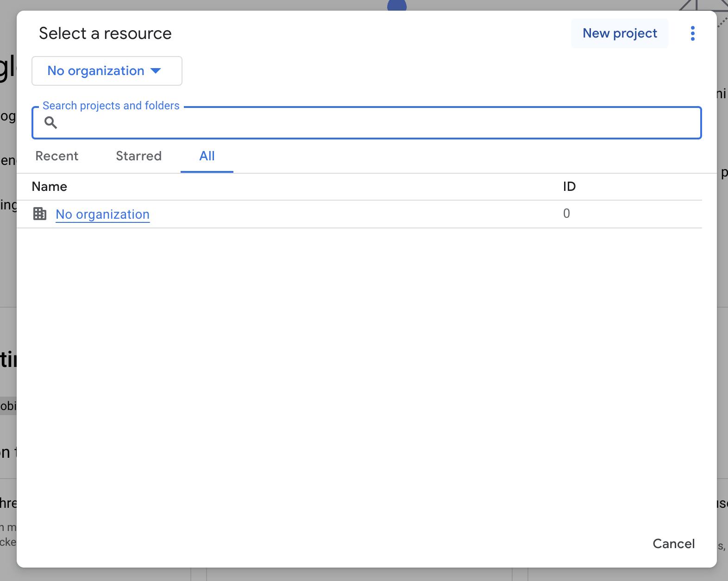Click the organization building icon in the row

click(40, 214)
